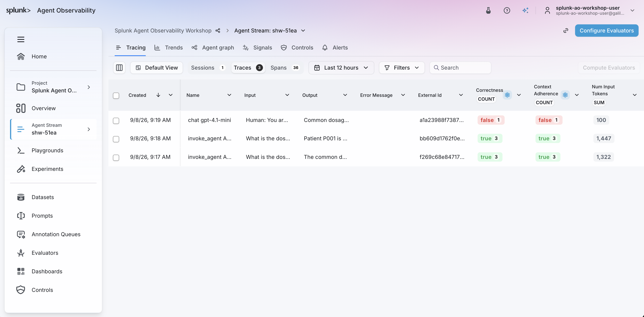Open the Filters dropdown
This screenshot has height=317, width=644.
(402, 68)
